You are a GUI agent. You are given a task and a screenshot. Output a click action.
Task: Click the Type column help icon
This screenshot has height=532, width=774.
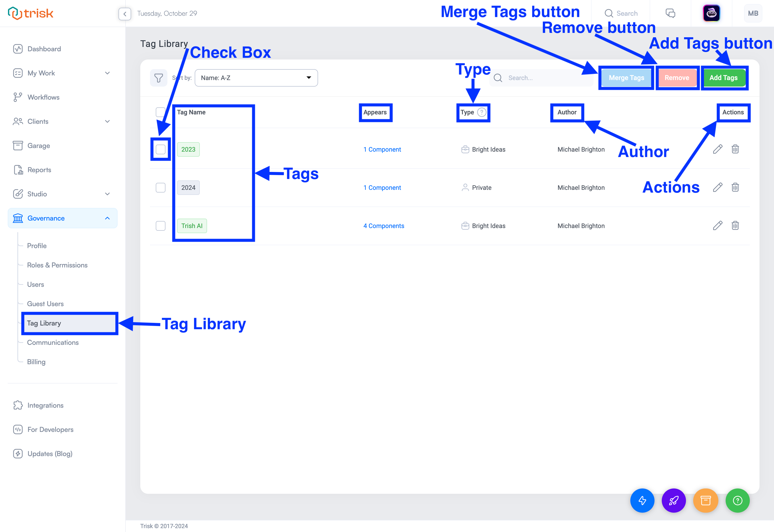(x=481, y=112)
